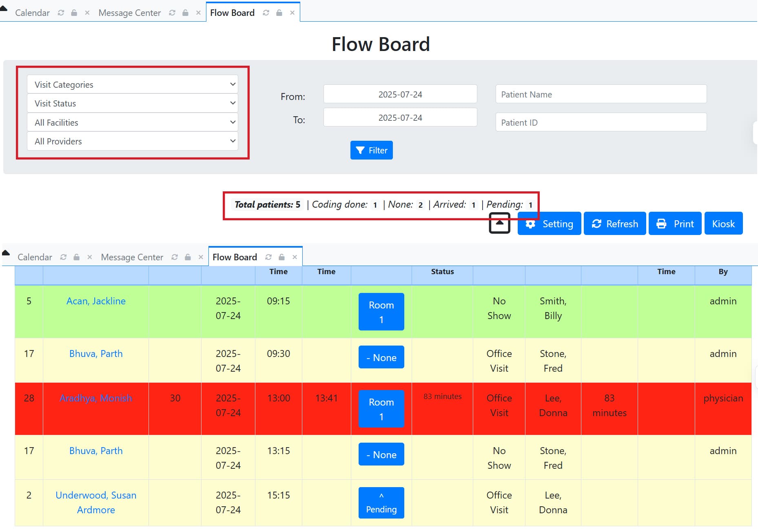Lock icon on lower Flow Board tab

[281, 257]
